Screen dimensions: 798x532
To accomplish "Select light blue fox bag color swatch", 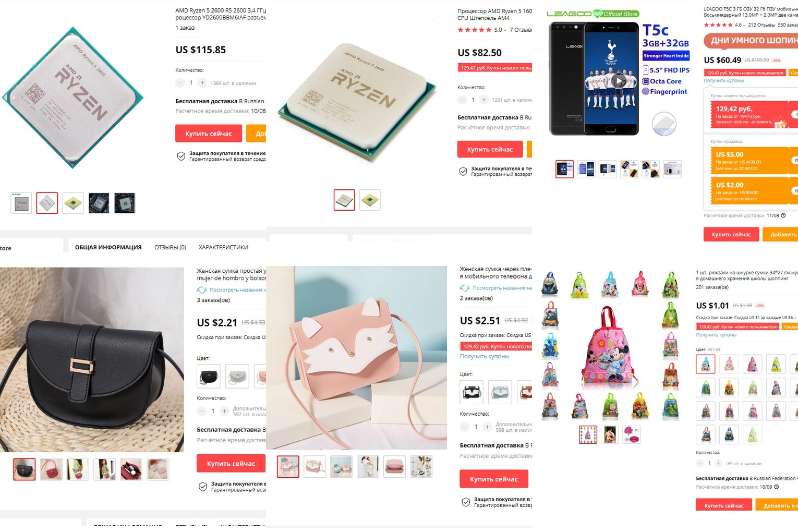I will point(500,392).
